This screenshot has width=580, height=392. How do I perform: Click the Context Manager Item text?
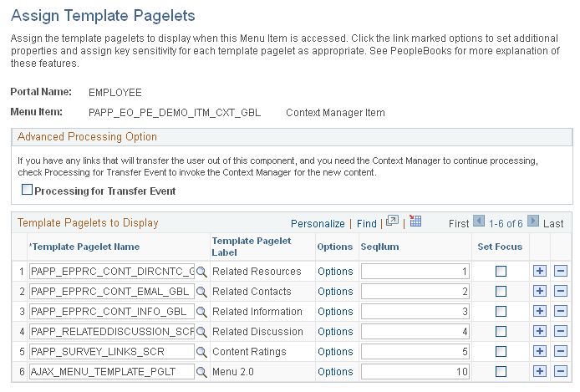[335, 113]
